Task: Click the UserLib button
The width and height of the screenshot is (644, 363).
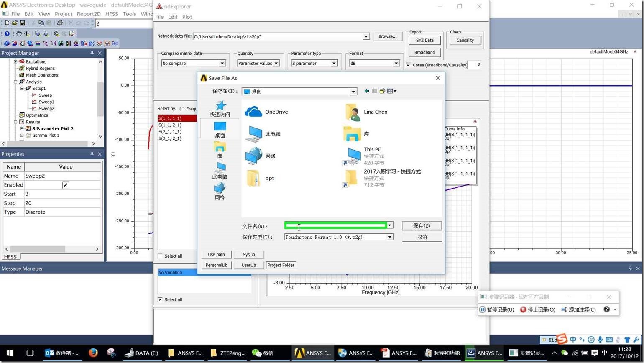Action: (249, 265)
